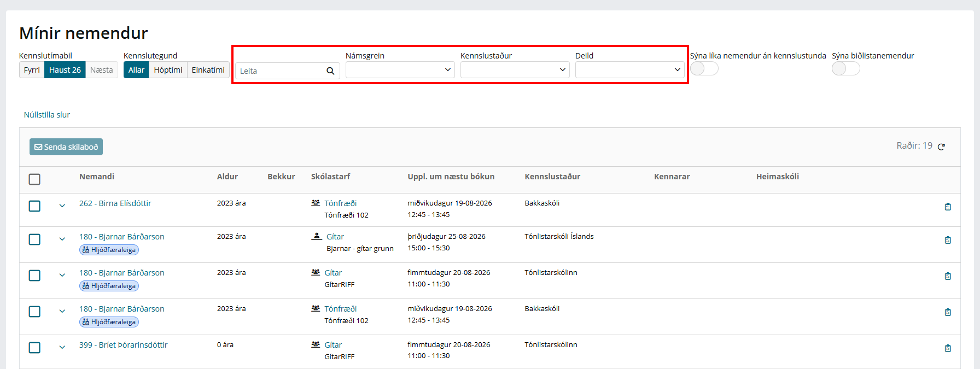
Task: Choose Einkatími under Kennslutegund
Action: [208, 70]
